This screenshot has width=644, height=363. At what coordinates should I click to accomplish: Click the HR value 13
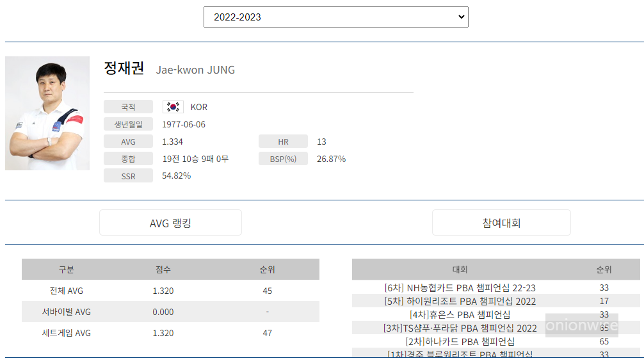(x=321, y=141)
